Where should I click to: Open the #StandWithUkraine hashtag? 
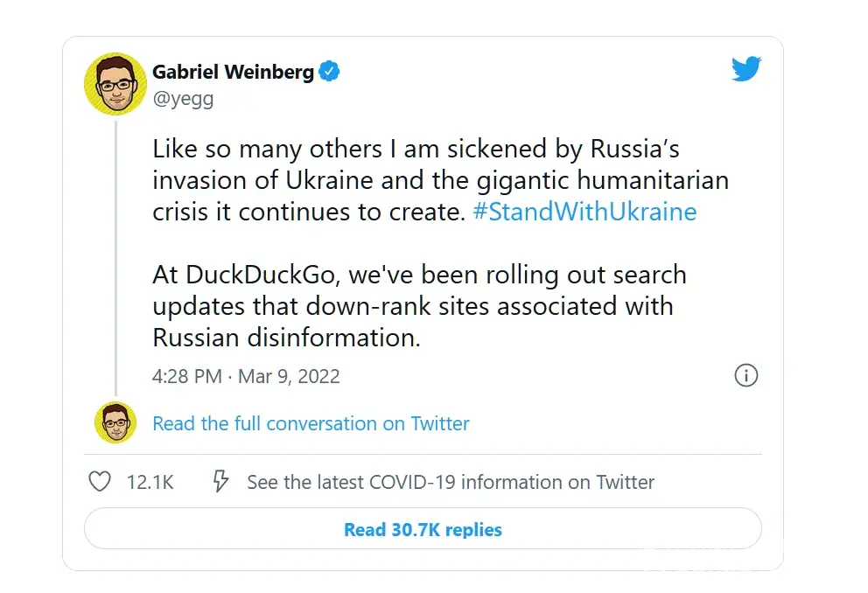pos(584,212)
